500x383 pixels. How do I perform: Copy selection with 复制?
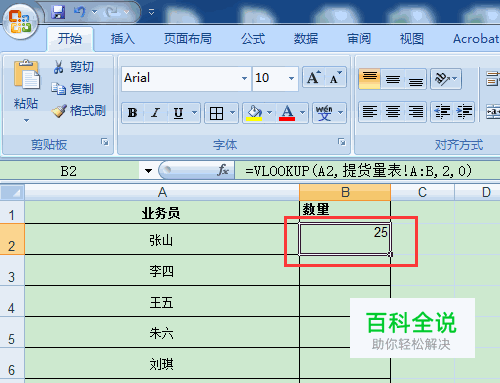(73, 88)
